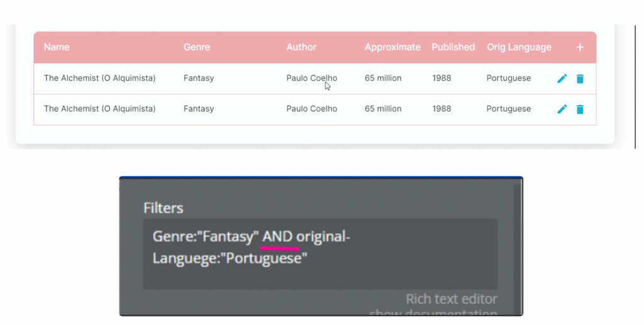Choose the Approximate column header
The width and height of the screenshot is (644, 326).
pyautogui.click(x=392, y=47)
